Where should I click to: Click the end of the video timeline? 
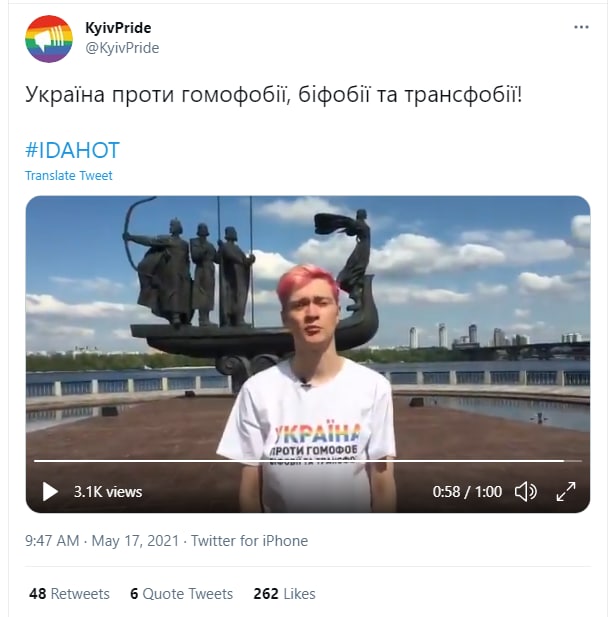pos(581,460)
